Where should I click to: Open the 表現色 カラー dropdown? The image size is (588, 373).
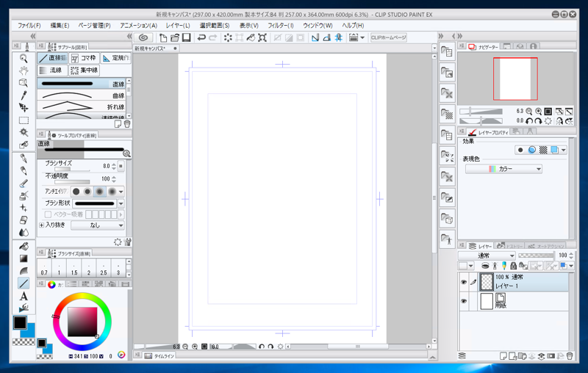(503, 169)
